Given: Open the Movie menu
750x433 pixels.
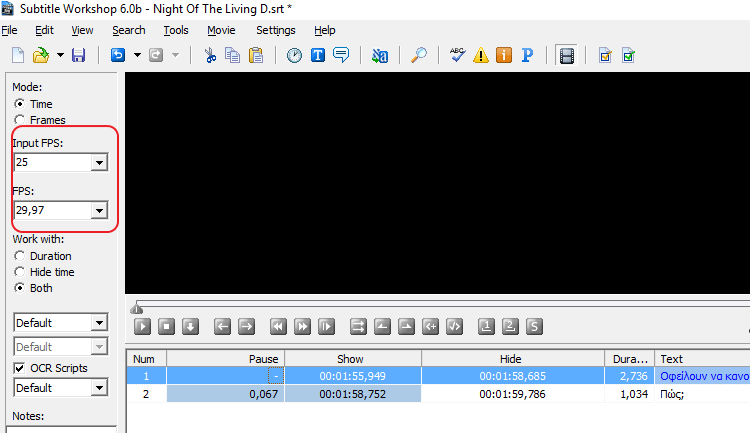Looking at the screenshot, I should click(221, 30).
